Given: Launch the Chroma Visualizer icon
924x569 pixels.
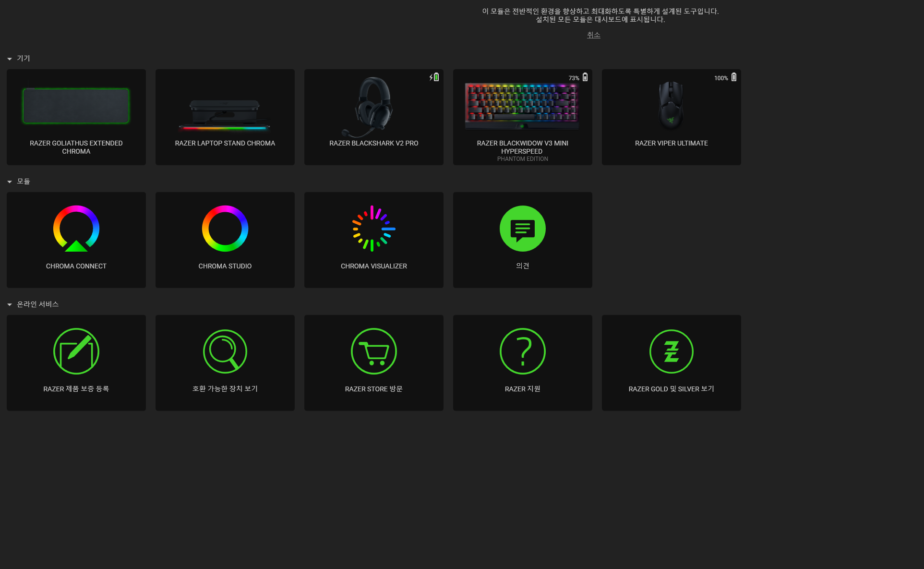Looking at the screenshot, I should 374,229.
